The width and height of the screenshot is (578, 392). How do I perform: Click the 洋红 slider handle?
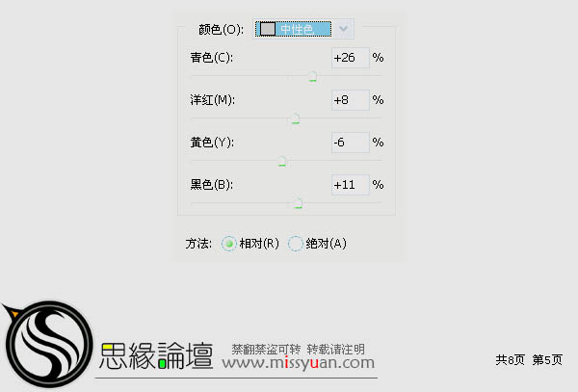(x=296, y=118)
